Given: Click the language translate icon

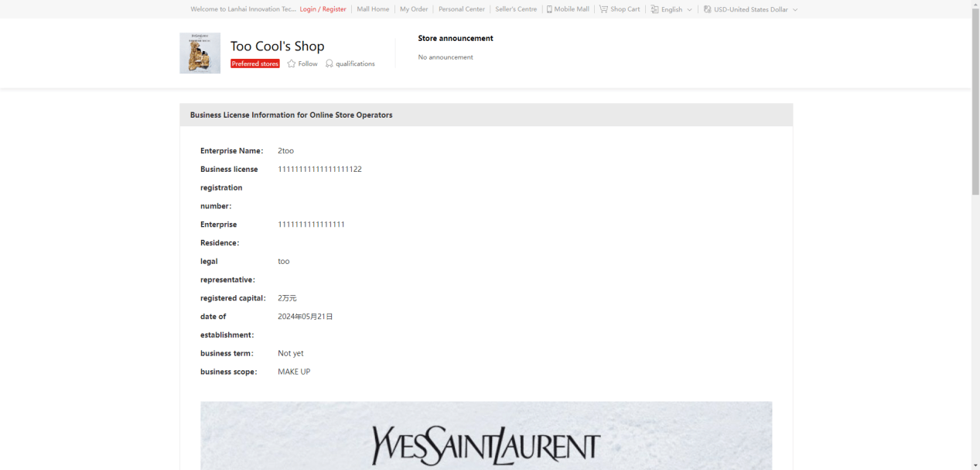Looking at the screenshot, I should pyautogui.click(x=654, y=9).
